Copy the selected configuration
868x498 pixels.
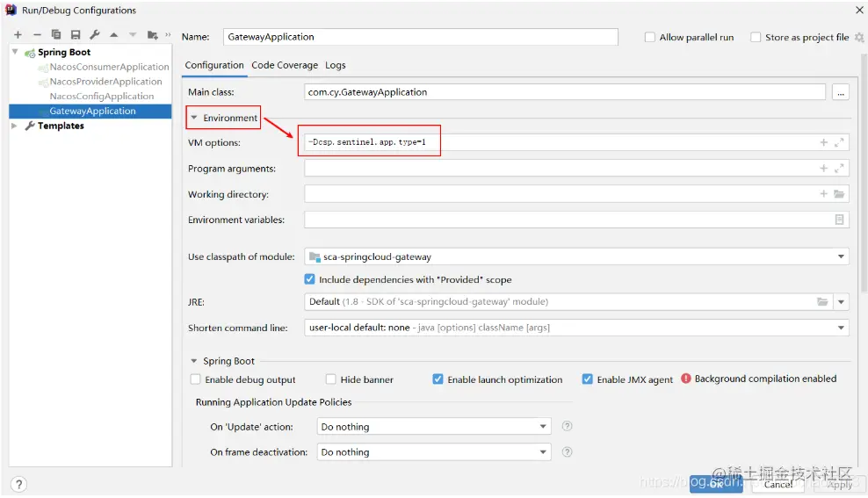click(x=56, y=35)
